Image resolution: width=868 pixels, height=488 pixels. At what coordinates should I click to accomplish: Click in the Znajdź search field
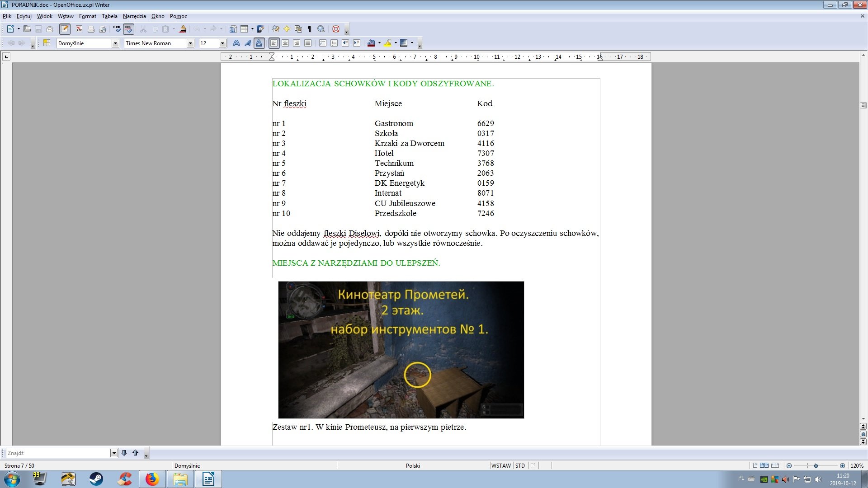58,453
